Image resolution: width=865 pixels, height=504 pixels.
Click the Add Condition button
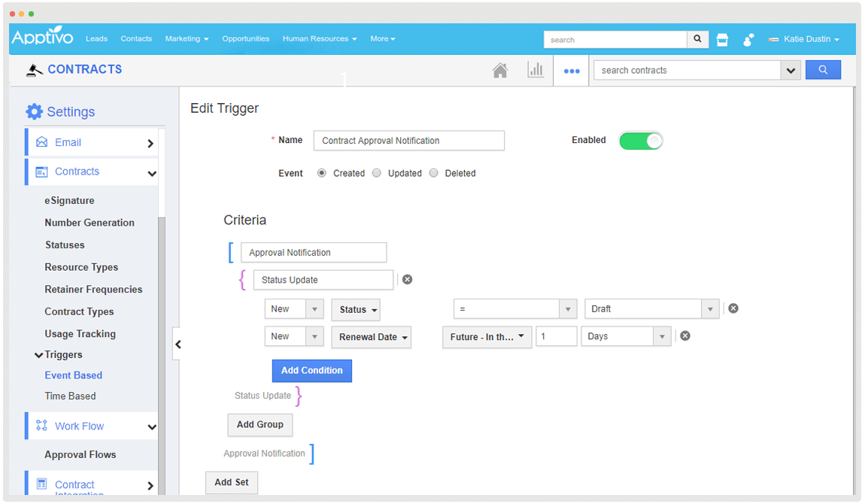(x=311, y=371)
